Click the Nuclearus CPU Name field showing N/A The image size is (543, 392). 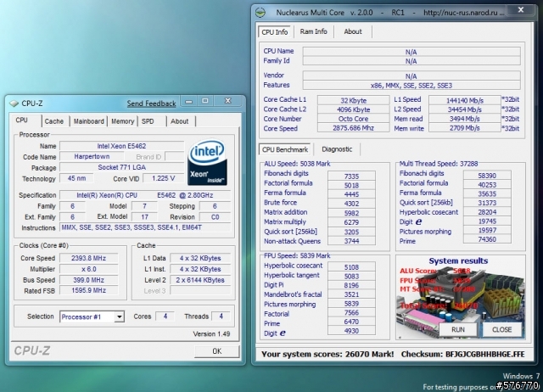tap(411, 52)
